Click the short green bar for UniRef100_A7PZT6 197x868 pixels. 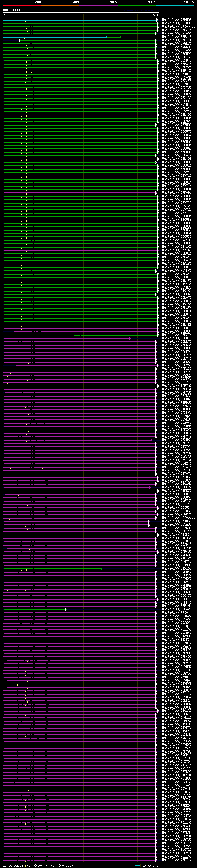(x=117, y=335)
